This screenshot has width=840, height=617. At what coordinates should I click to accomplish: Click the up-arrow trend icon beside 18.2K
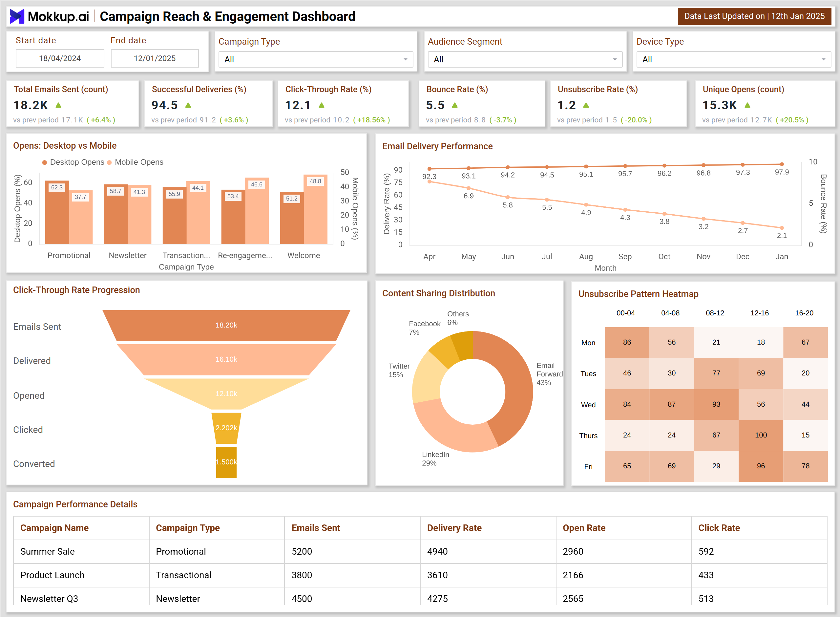click(58, 105)
